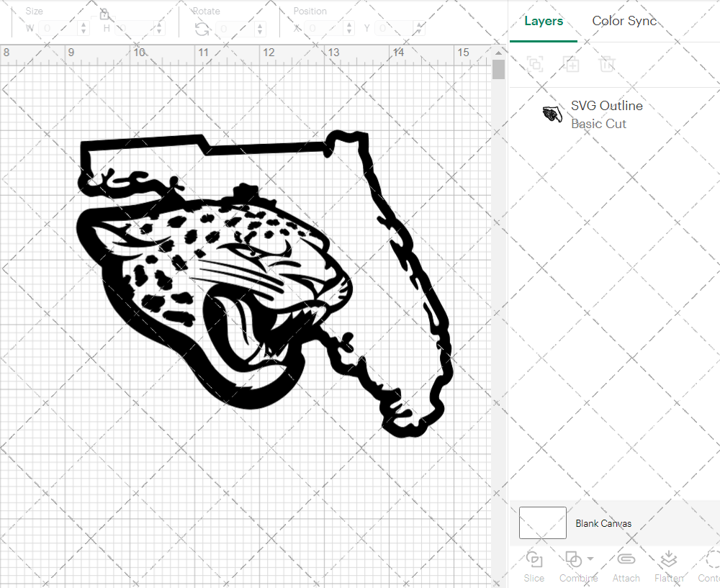Click the Duplicate layer icon
This screenshot has width=720, height=588.
[571, 64]
